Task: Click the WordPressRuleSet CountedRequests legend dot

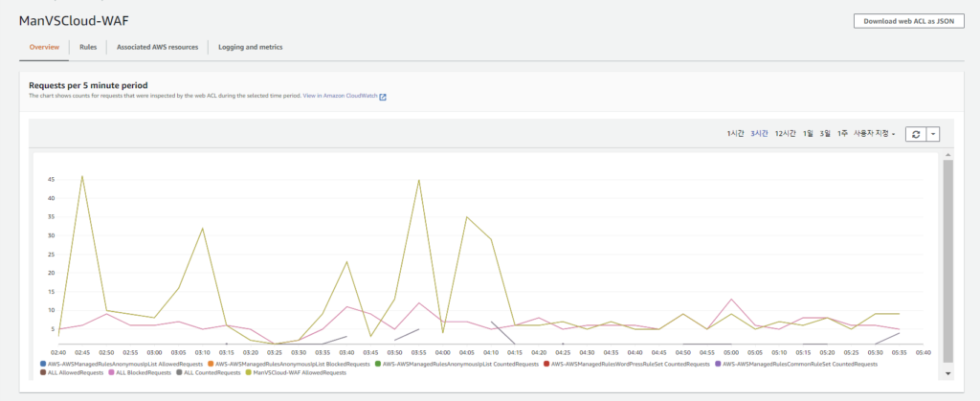Action: click(546, 365)
